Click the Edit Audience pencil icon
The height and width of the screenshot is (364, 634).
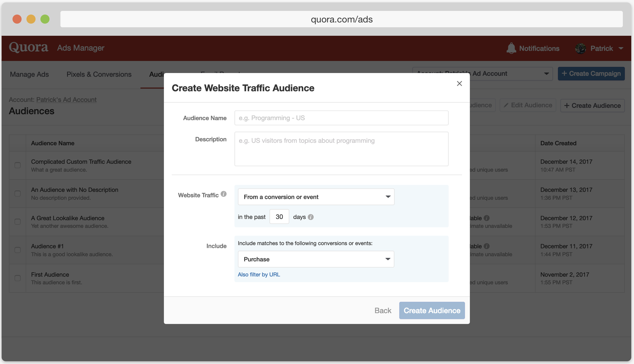(506, 105)
